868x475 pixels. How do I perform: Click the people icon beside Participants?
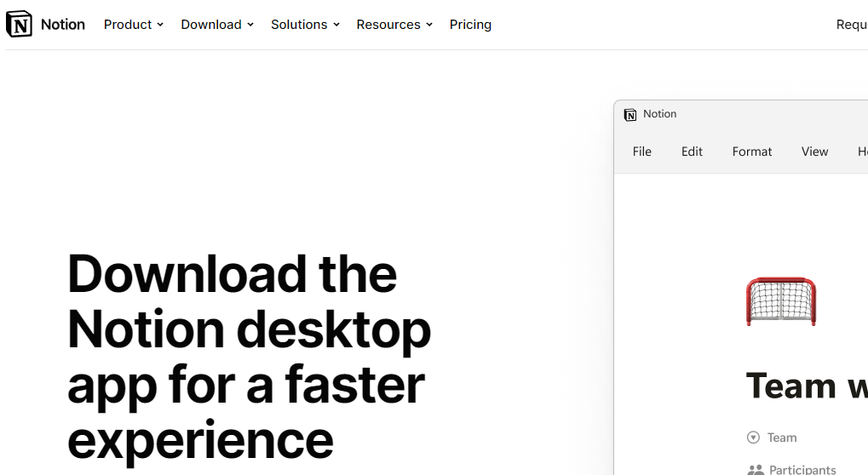point(755,469)
